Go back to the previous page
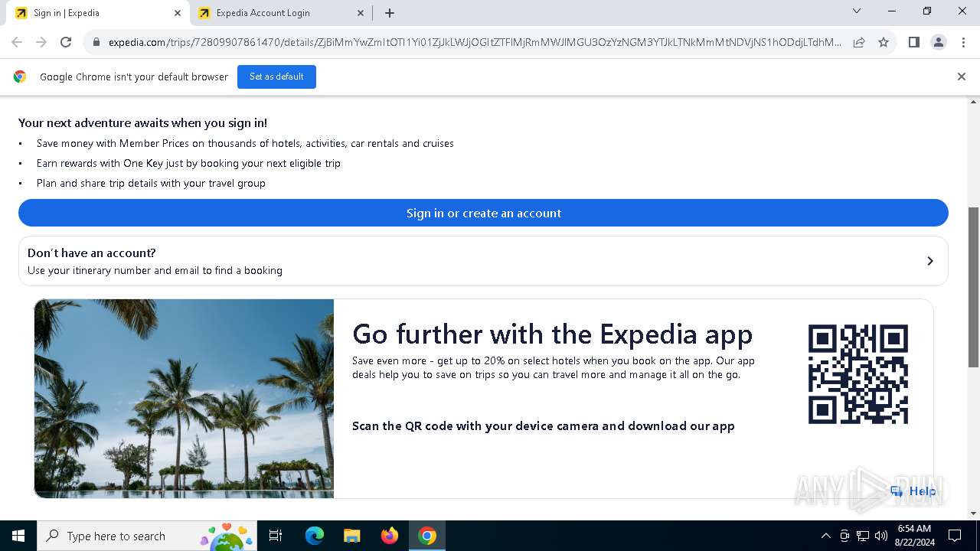The height and width of the screenshot is (551, 980). click(x=17, y=42)
